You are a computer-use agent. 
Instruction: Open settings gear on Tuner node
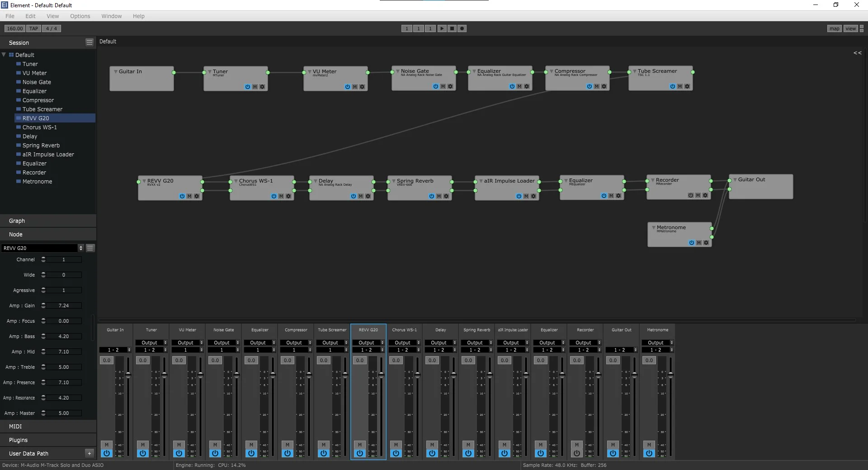pos(262,87)
